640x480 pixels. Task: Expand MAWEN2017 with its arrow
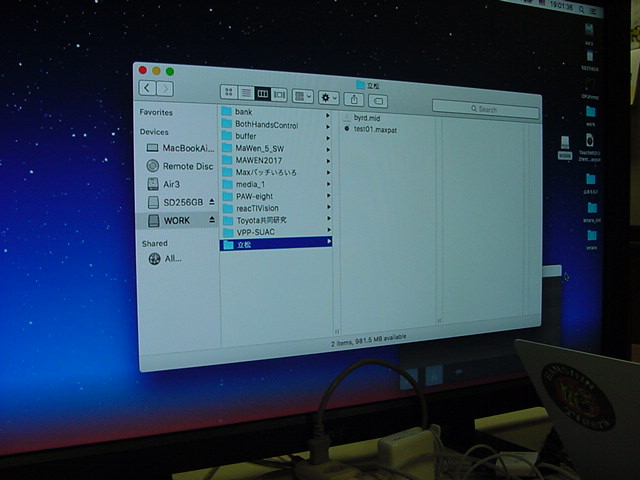[x=327, y=161]
